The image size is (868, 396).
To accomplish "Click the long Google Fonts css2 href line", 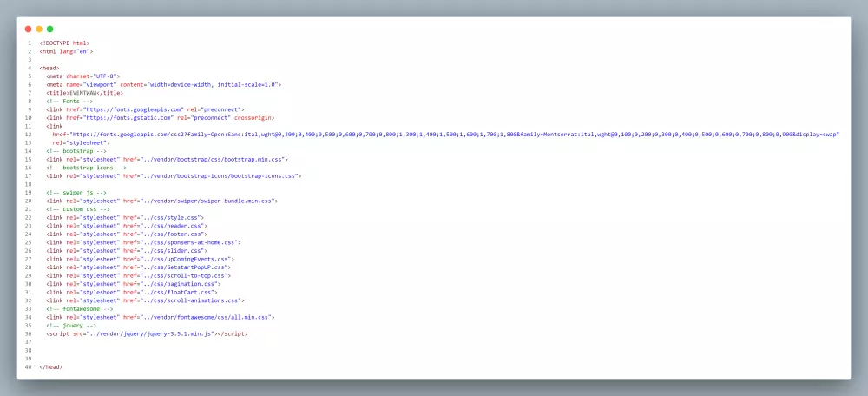I will pos(446,135).
